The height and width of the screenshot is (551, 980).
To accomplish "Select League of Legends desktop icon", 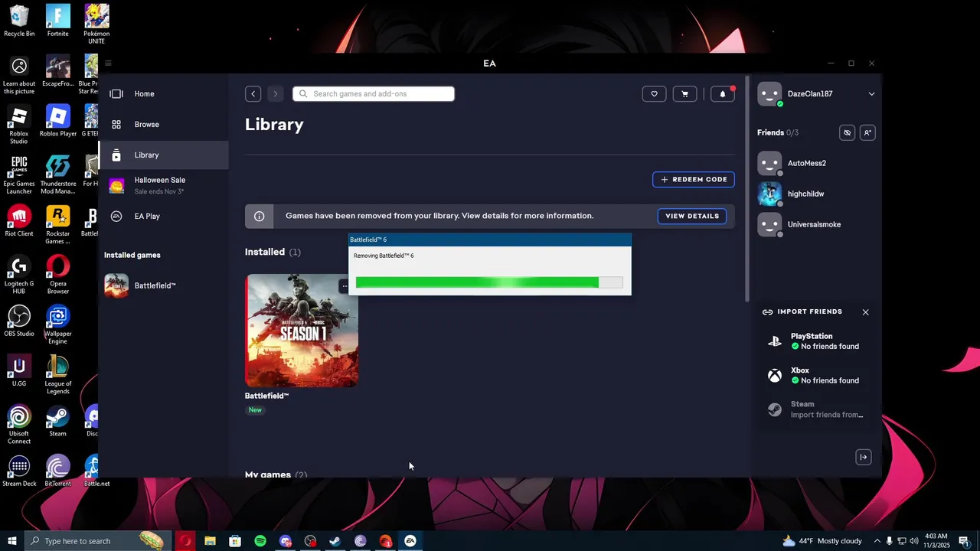I will (x=57, y=374).
